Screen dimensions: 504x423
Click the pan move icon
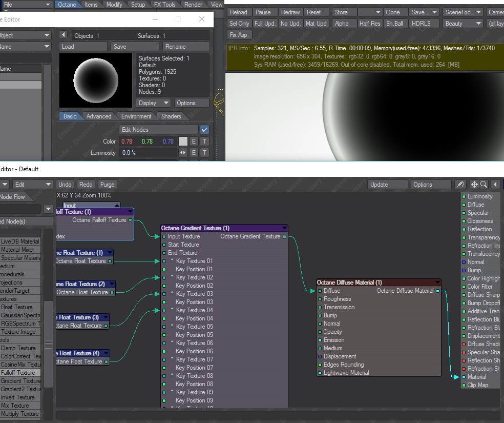coord(474,185)
